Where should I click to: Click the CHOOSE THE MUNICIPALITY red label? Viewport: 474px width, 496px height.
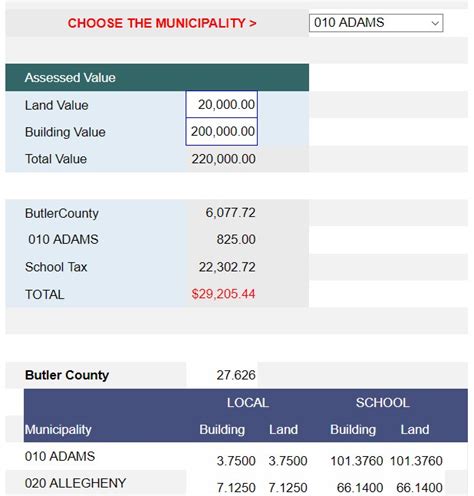162,23
